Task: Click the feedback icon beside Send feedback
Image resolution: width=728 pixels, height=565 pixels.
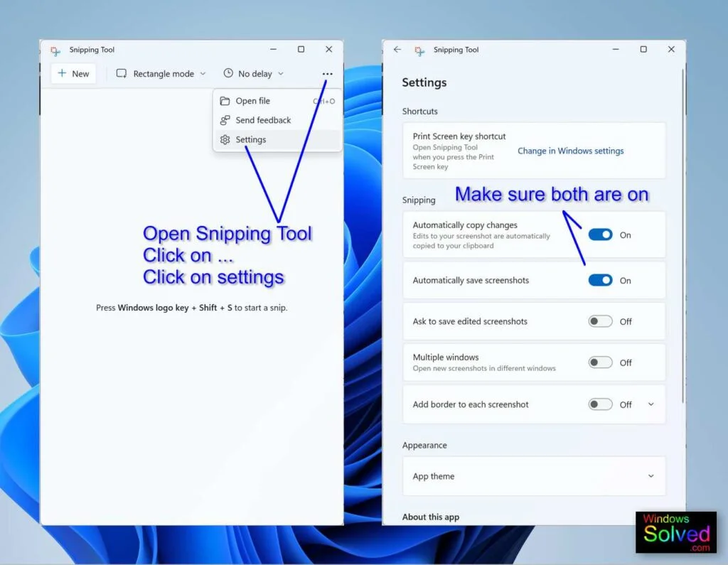Action: click(x=225, y=120)
